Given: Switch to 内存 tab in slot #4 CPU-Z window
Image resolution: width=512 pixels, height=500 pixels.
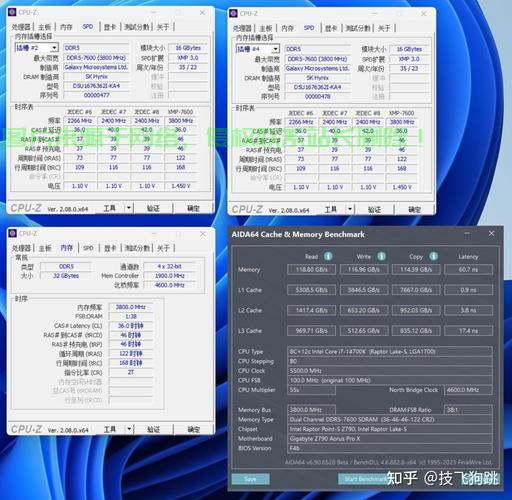Looking at the screenshot, I should [287, 28].
